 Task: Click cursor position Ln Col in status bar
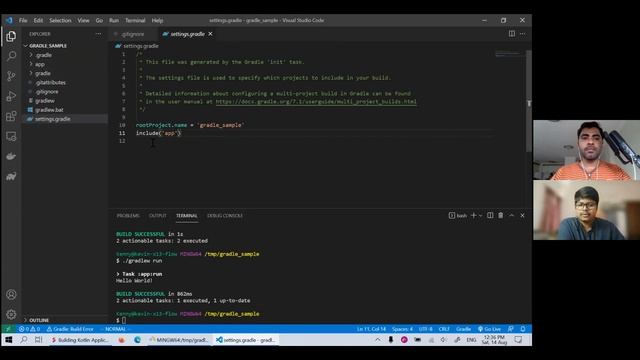[x=371, y=329]
